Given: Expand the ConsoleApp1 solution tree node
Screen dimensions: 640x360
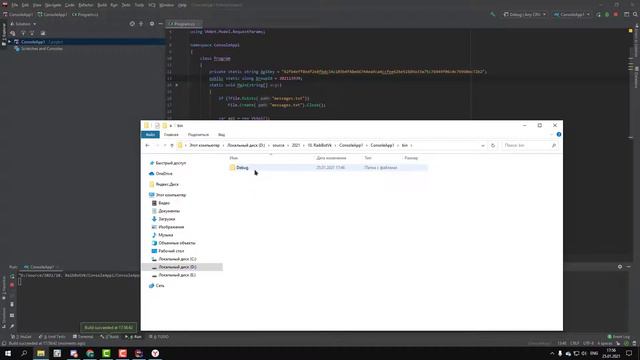Looking at the screenshot, I should click(x=9, y=42).
